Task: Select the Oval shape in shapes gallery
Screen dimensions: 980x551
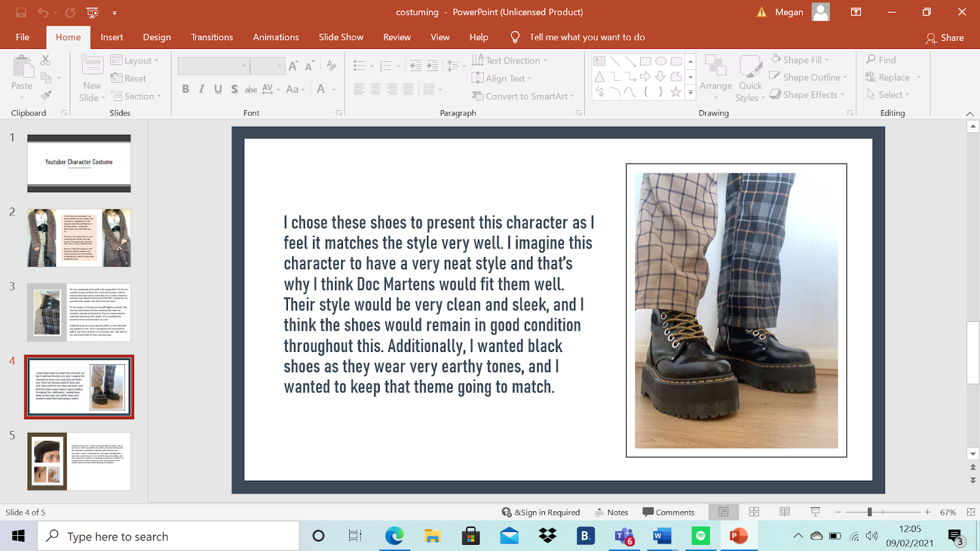Action: coord(661,61)
